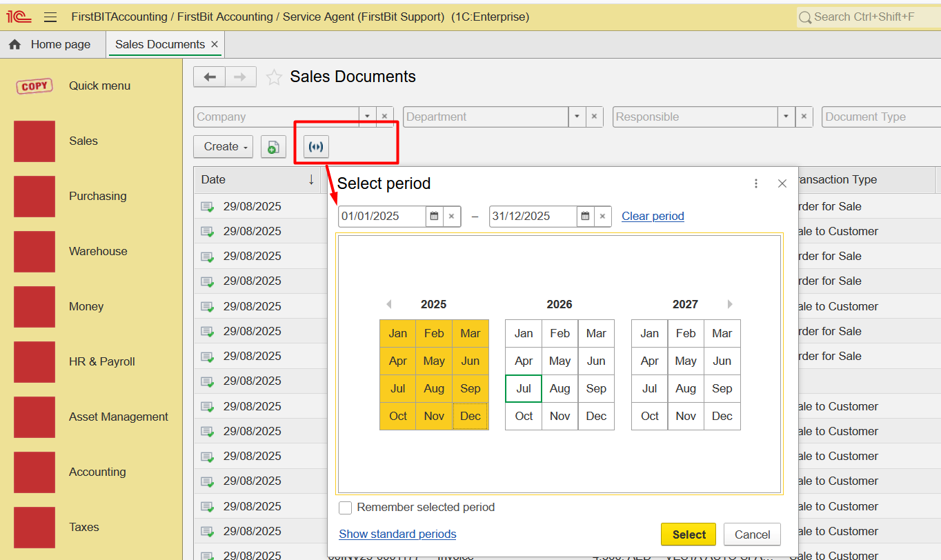Open the Asset Management section
Viewport: 941px width, 560px height.
click(x=119, y=417)
